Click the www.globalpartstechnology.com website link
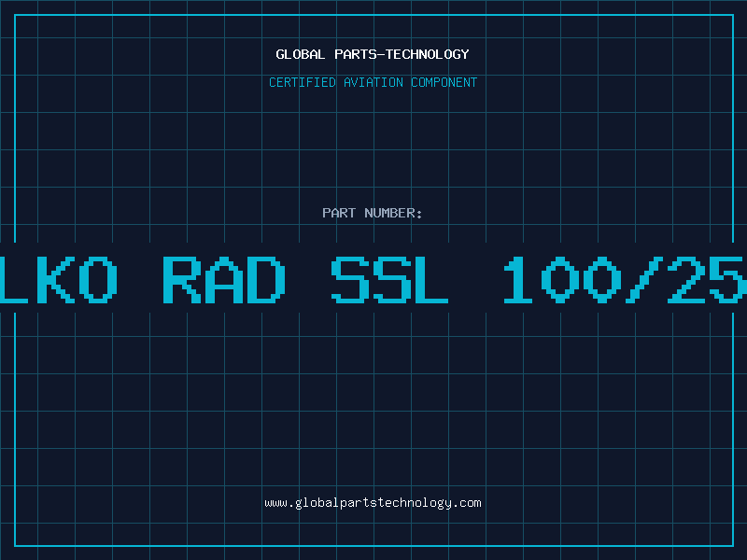747x560 pixels. [x=373, y=503]
